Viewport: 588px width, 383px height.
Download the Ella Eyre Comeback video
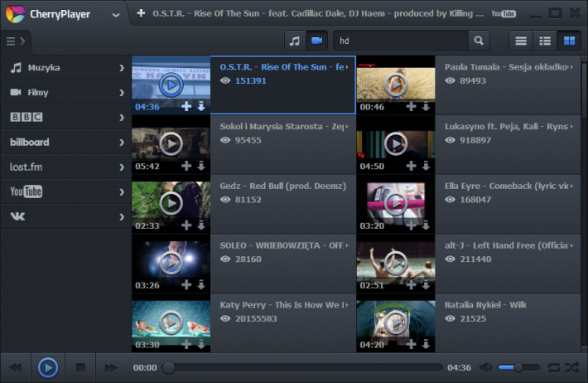tap(426, 225)
